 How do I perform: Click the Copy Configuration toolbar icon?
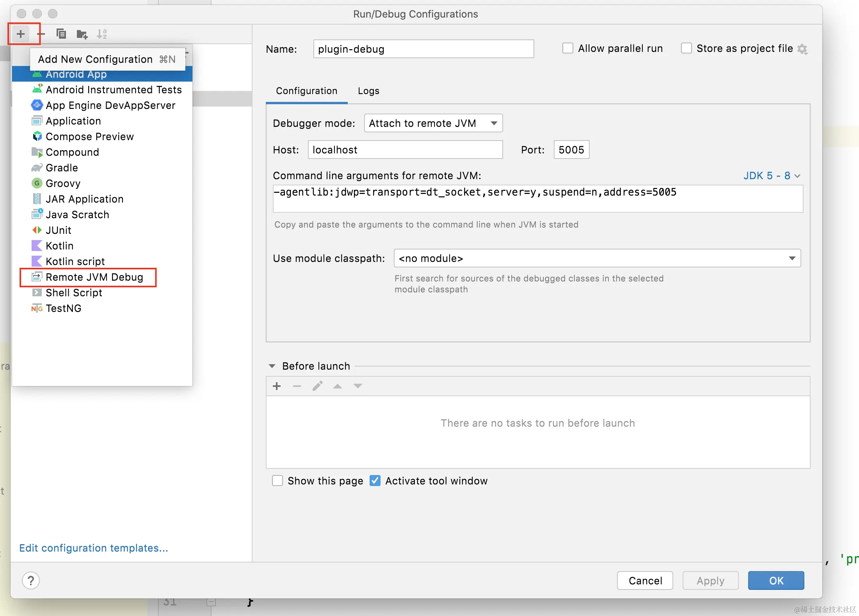tap(61, 34)
